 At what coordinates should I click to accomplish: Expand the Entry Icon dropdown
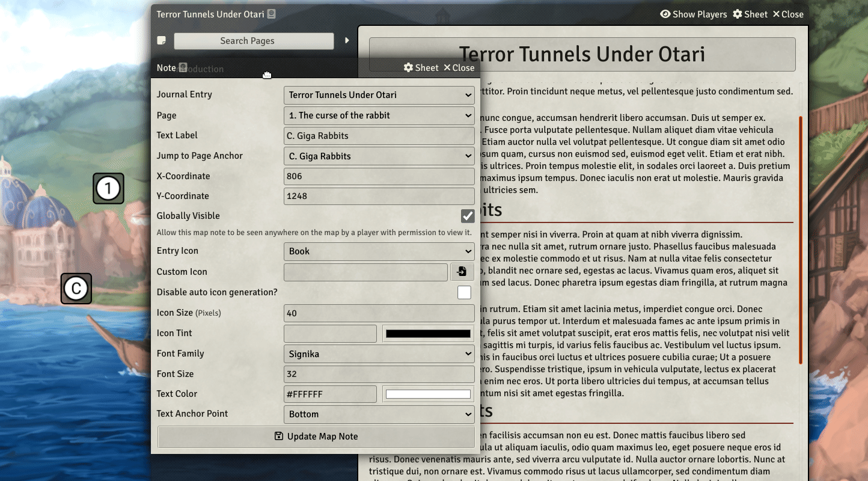pyautogui.click(x=379, y=251)
